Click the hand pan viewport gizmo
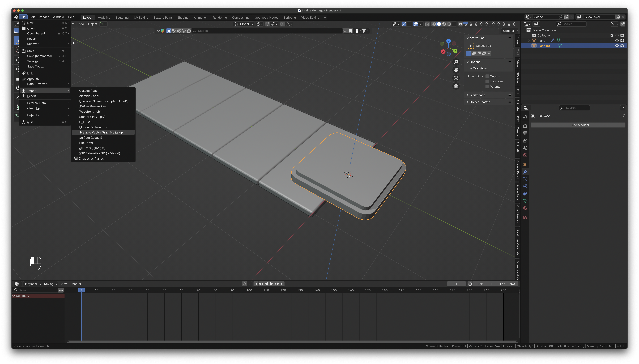Viewport: 639px width, 364px height. pos(456,70)
